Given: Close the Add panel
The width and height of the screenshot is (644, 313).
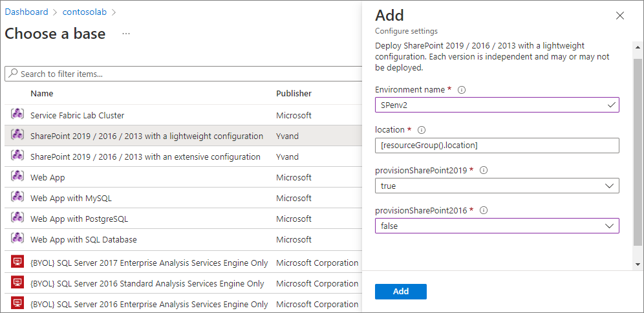Looking at the screenshot, I should coord(620,16).
